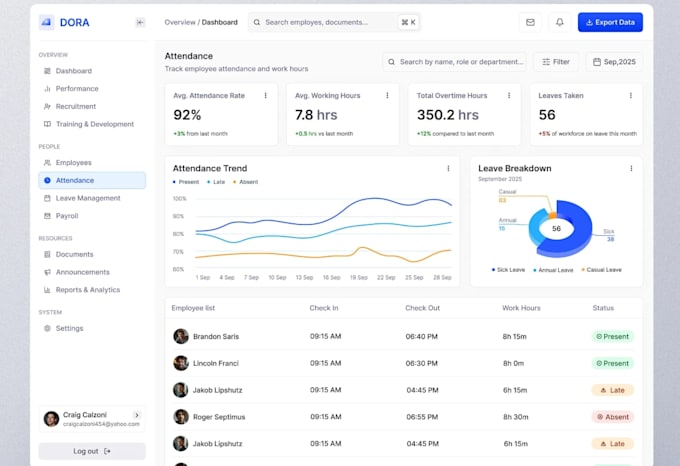Click the Performance bar chart icon
This screenshot has width=680, height=466.
47,88
